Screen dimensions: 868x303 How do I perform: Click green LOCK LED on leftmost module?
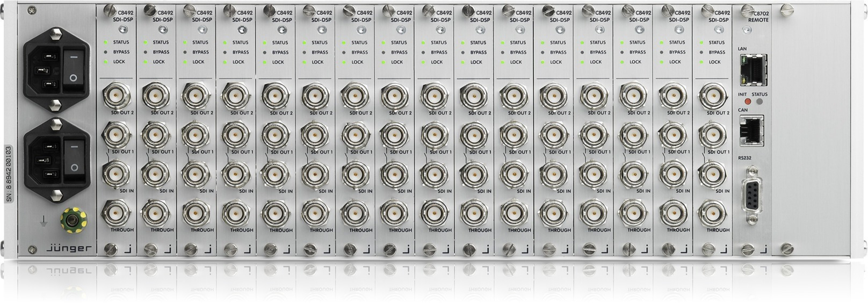tap(106, 62)
